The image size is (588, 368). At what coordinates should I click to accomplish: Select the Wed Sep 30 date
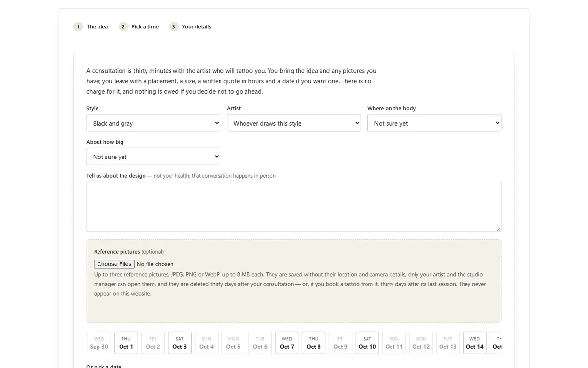99,343
